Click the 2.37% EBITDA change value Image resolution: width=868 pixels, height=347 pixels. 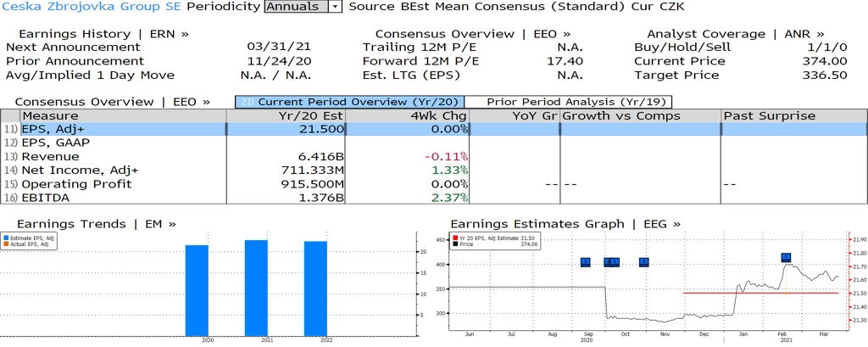[x=448, y=198]
